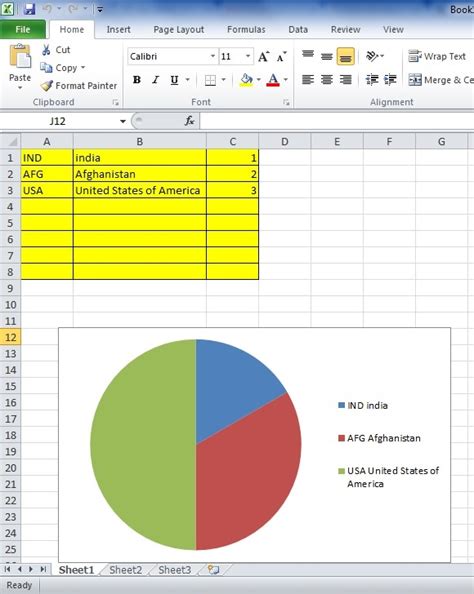The width and height of the screenshot is (474, 594).
Task: Expand the borders dropdown arrow
Action: [224, 80]
